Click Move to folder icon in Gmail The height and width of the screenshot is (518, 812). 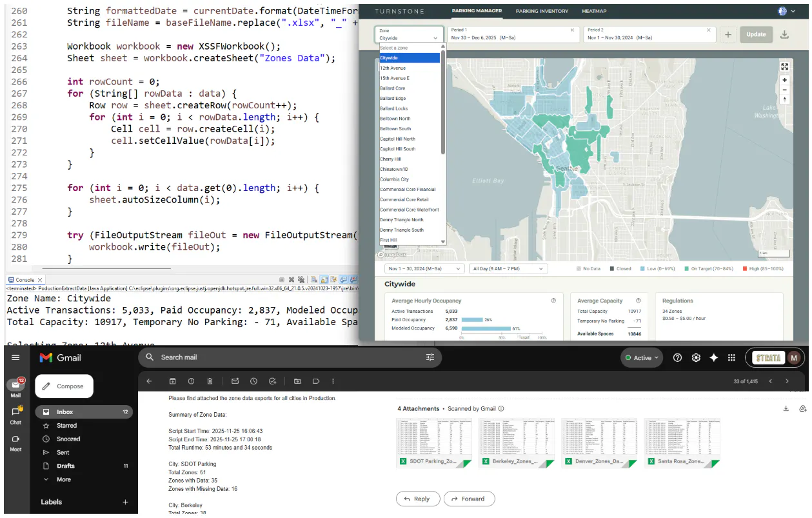pyautogui.click(x=297, y=381)
